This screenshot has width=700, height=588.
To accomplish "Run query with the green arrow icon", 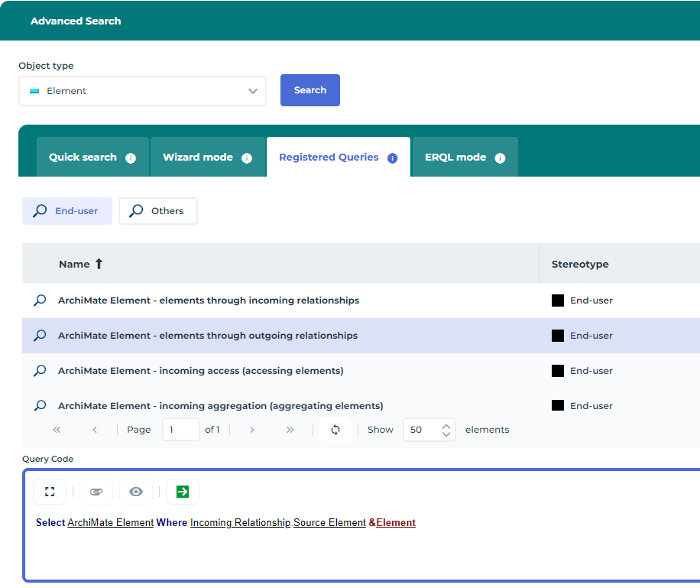I will click(182, 492).
